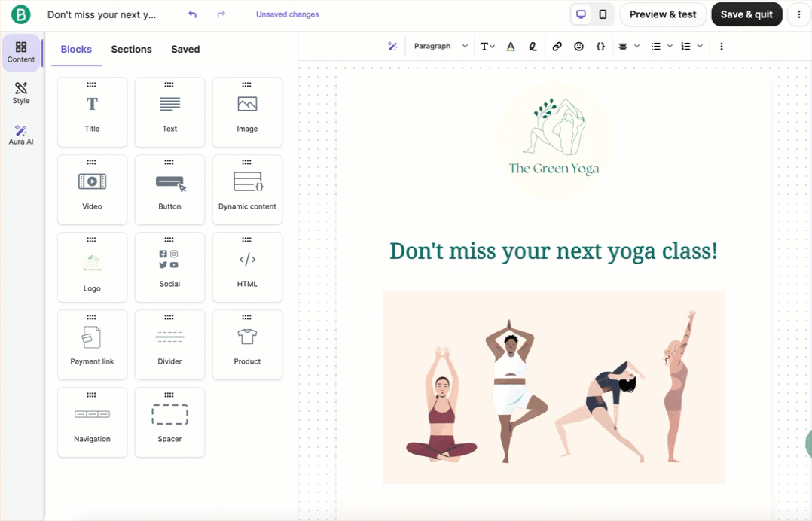Open Aura AI from the sidebar

[21, 135]
